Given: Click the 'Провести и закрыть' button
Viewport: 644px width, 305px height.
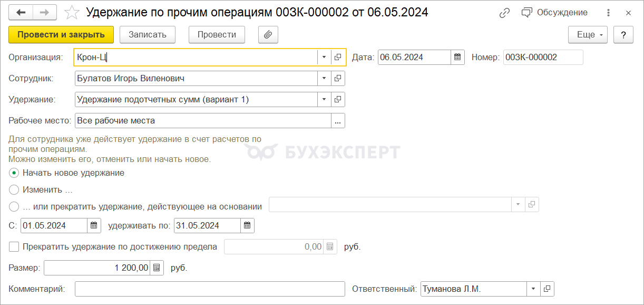Looking at the screenshot, I should pyautogui.click(x=61, y=35).
